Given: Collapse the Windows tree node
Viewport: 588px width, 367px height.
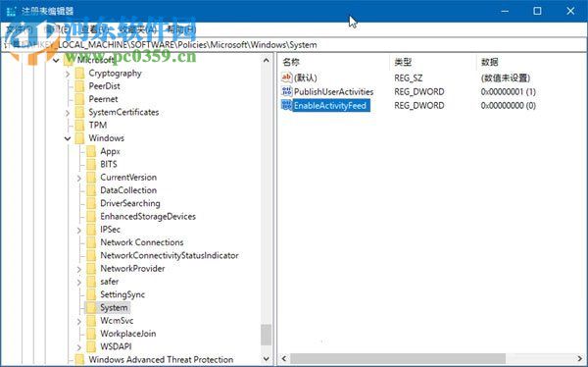Looking at the screenshot, I should point(68,138).
